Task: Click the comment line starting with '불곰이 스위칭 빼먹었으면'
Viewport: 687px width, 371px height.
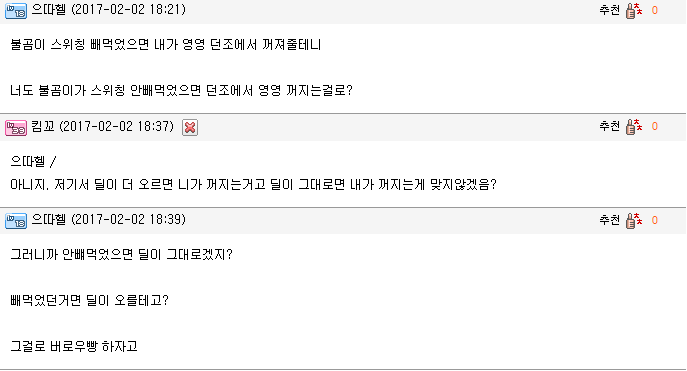Action: pos(166,45)
